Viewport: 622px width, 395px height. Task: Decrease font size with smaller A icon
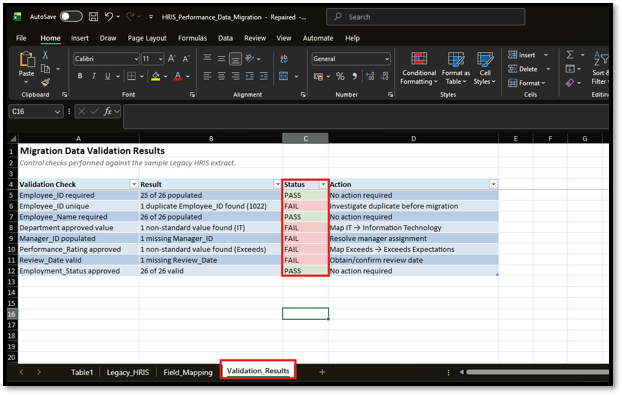(186, 59)
